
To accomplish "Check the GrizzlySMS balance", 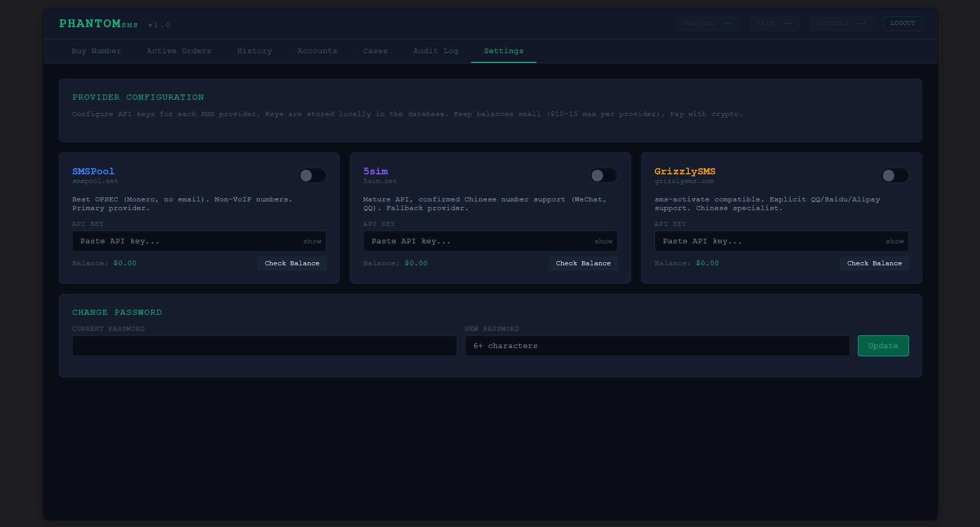I will [x=874, y=263].
